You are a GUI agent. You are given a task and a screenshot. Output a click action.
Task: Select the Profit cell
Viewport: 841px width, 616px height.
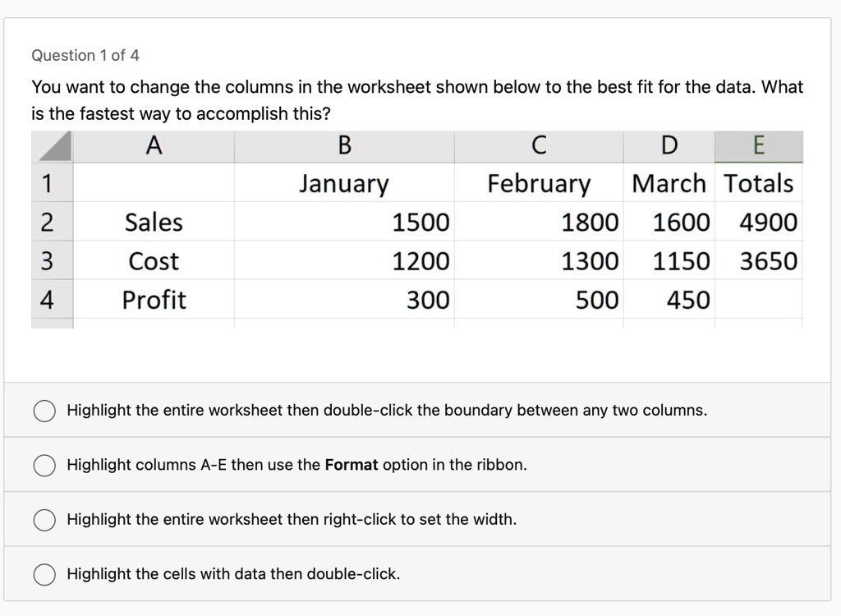[x=154, y=300]
